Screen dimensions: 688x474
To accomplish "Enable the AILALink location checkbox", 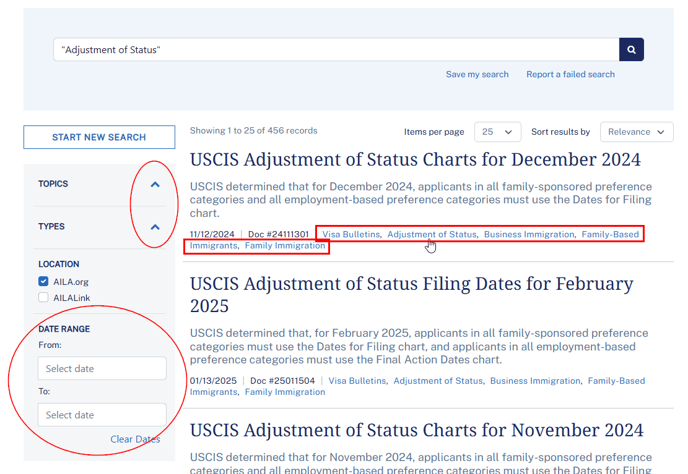I will (x=43, y=297).
